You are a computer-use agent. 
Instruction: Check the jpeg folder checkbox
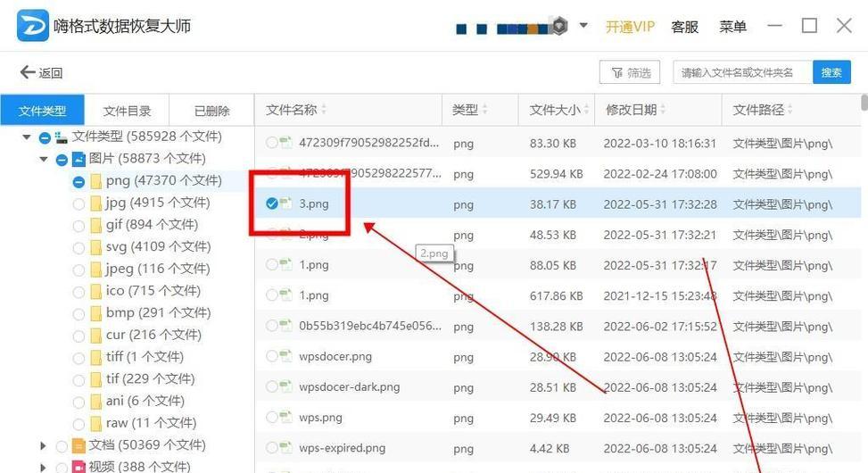click(79, 270)
